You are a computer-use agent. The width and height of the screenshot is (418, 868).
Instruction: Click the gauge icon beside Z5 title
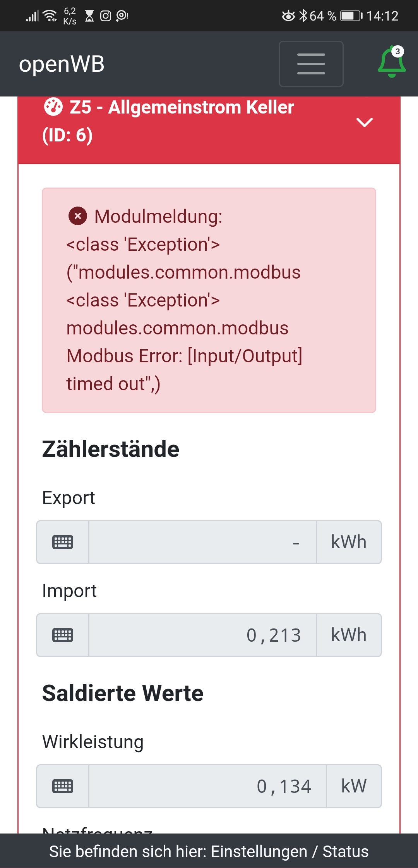[53, 107]
